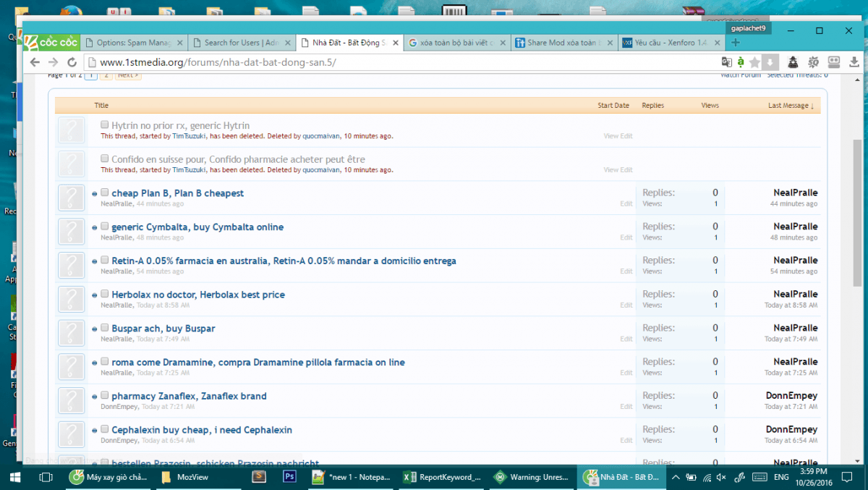Click 'Next >' pagination link
The height and width of the screenshot is (490, 868).
pos(128,75)
